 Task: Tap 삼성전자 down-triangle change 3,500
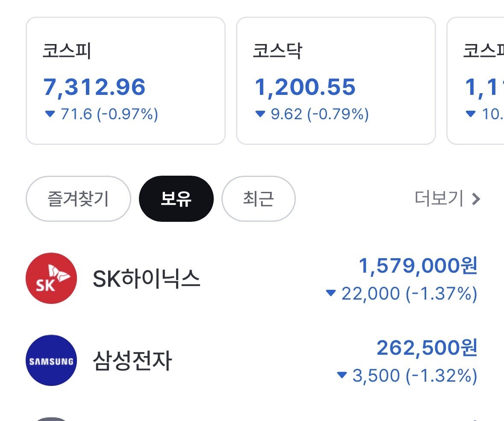pyautogui.click(x=368, y=375)
